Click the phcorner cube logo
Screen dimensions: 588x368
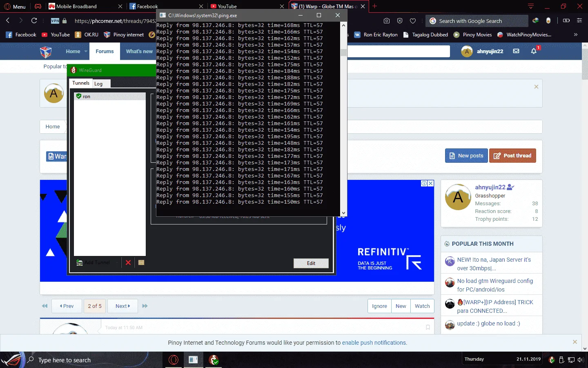pos(46,52)
